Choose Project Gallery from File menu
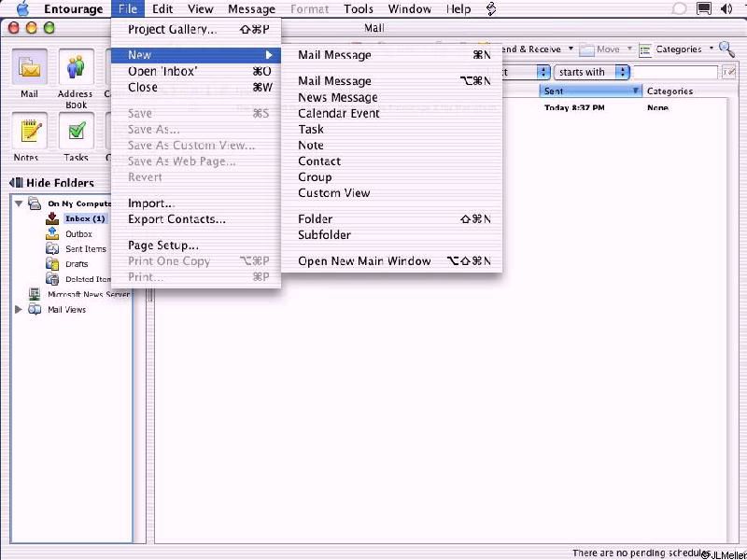The image size is (747, 560). click(196, 30)
